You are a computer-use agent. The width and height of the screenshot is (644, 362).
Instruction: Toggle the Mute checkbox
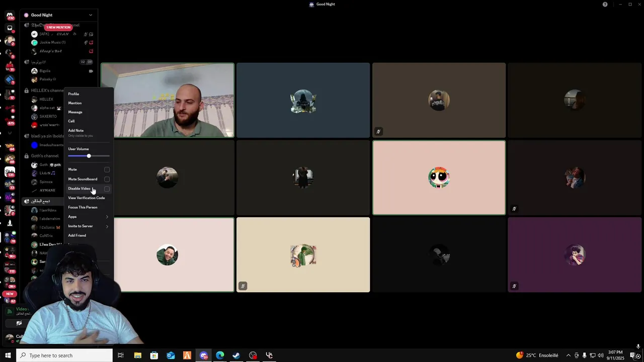tap(107, 169)
